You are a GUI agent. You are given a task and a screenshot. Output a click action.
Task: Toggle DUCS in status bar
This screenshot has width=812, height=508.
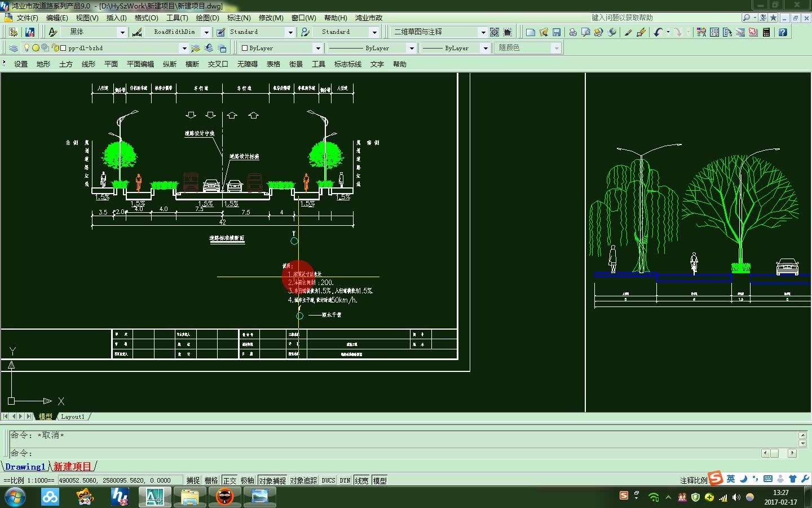(x=329, y=480)
